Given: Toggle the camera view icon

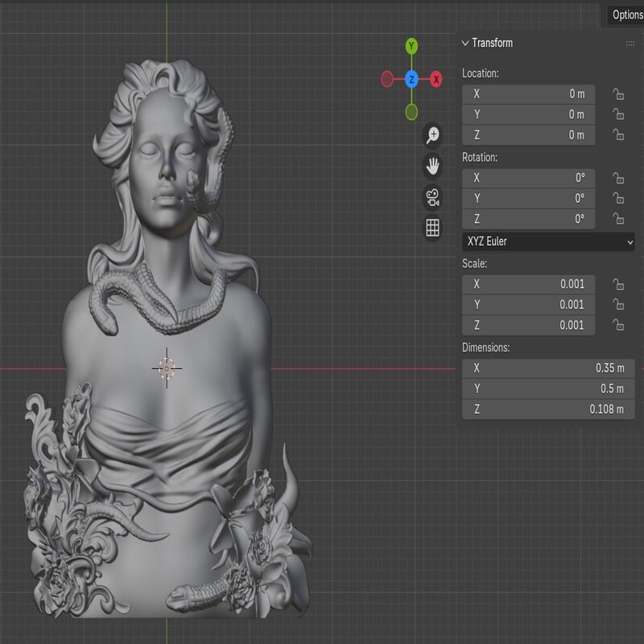Looking at the screenshot, I should click(432, 197).
